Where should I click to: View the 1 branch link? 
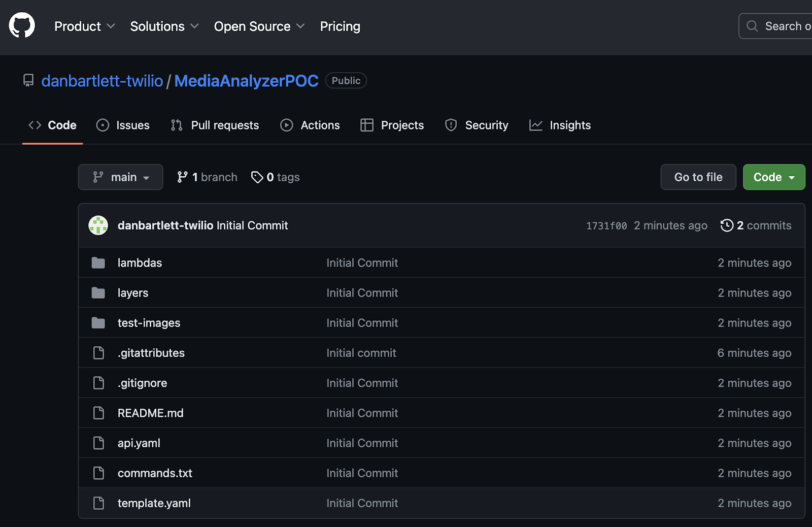(207, 177)
